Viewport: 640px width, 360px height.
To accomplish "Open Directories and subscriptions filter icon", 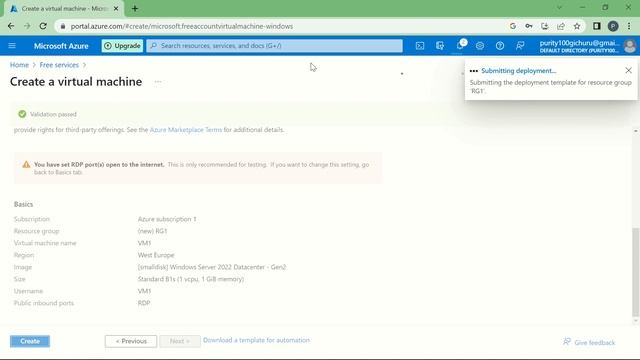I will pyautogui.click(x=440, y=46).
